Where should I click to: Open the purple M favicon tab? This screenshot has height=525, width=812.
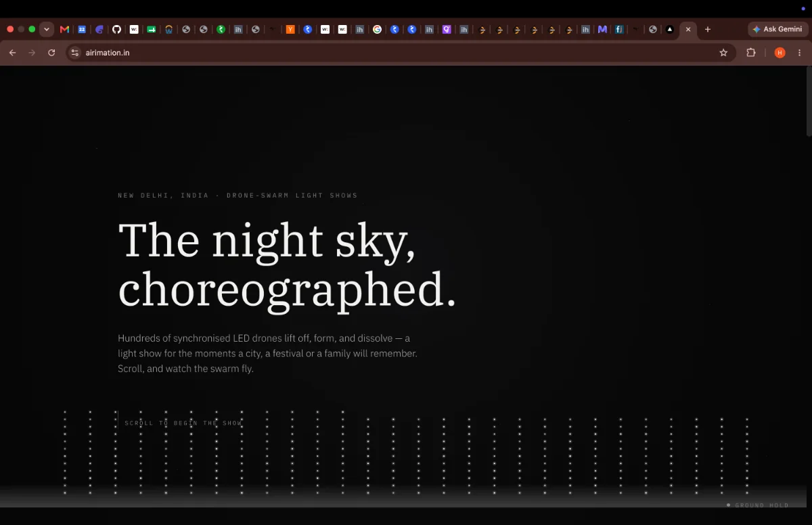602,30
